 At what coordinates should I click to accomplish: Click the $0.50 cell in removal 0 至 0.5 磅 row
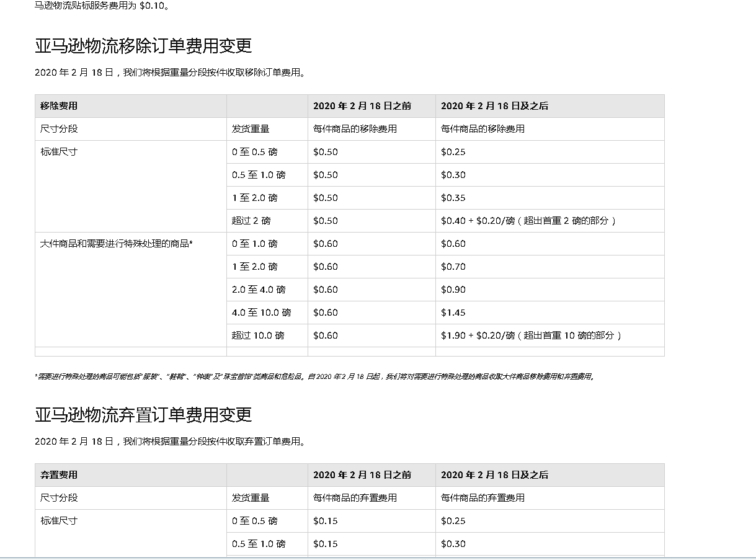pos(371,152)
